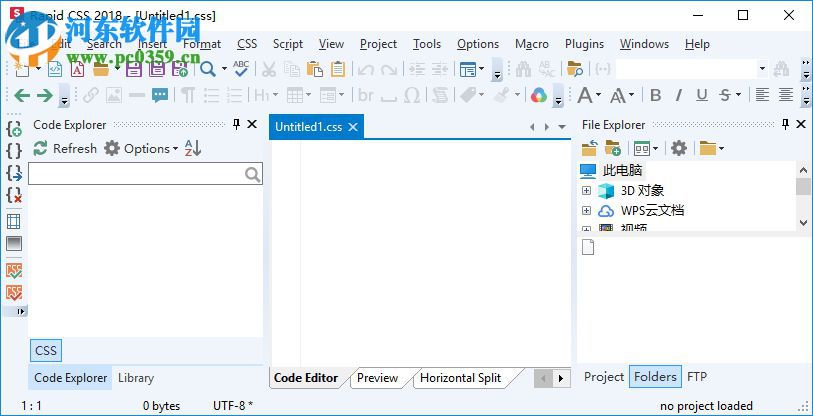Close the Code Explorer panel
Screen dimensions: 813x416
click(252, 124)
